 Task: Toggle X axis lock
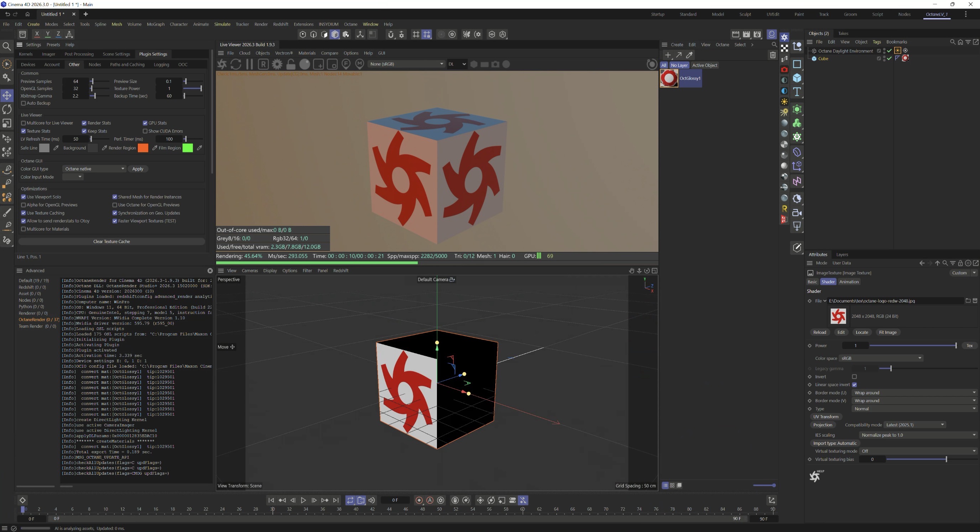[x=37, y=34]
